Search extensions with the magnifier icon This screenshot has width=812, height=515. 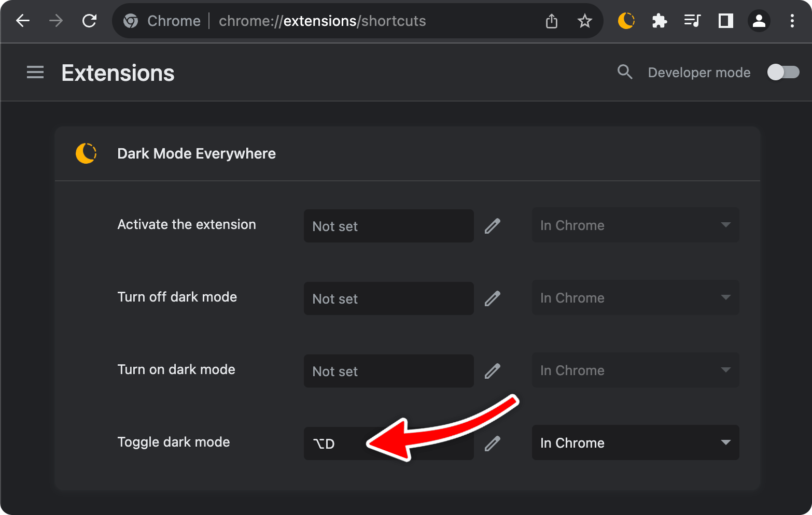(625, 72)
